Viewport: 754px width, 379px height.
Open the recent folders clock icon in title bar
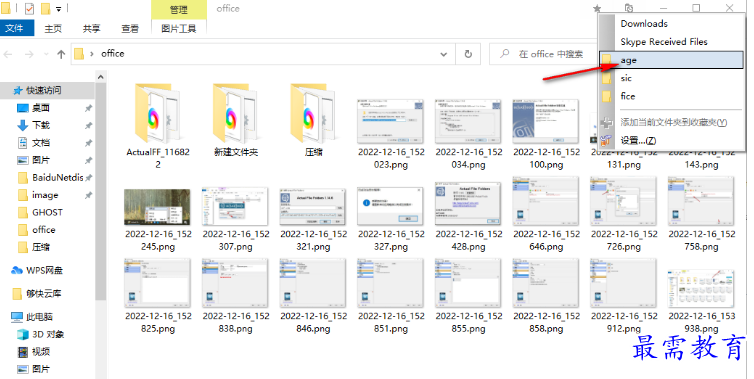(628, 8)
